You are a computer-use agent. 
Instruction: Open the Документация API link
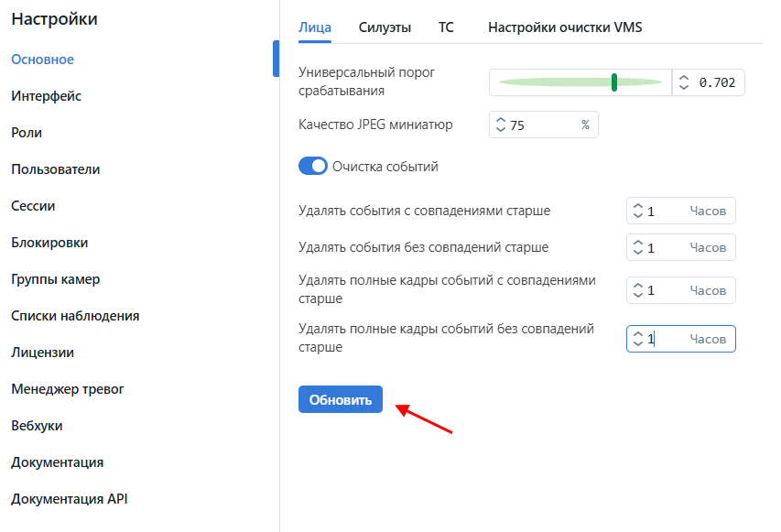point(70,499)
